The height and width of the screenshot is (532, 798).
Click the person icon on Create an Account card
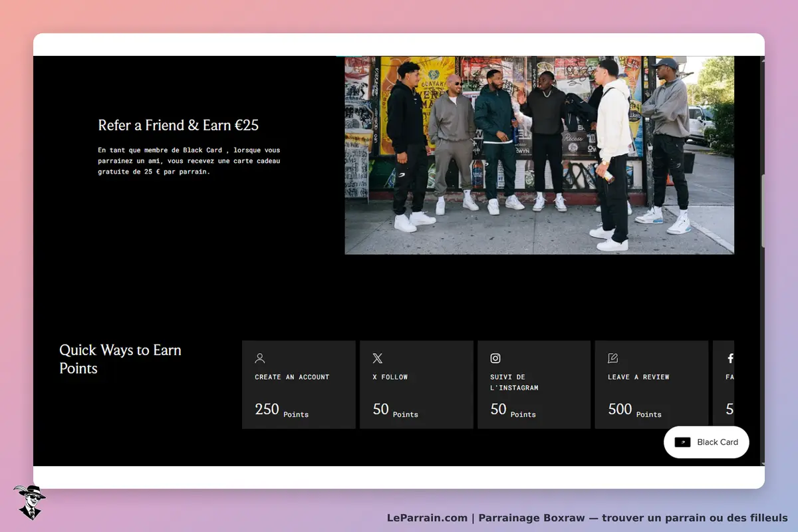pos(260,358)
